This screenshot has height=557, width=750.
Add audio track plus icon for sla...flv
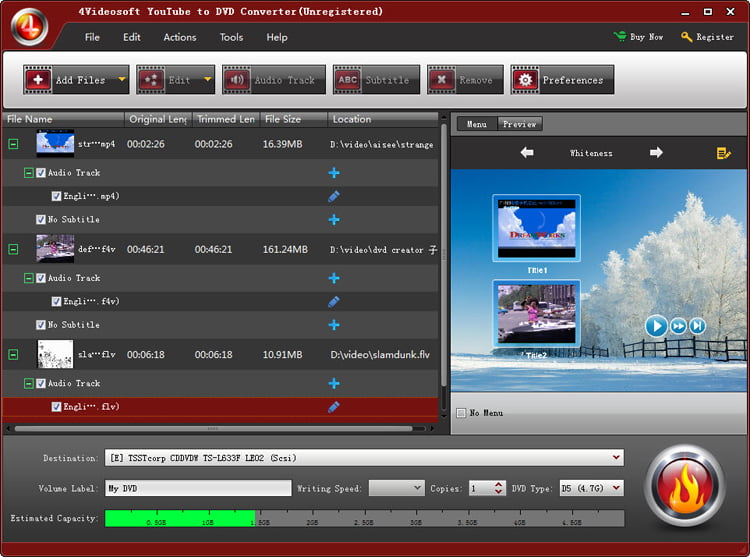coord(334,383)
